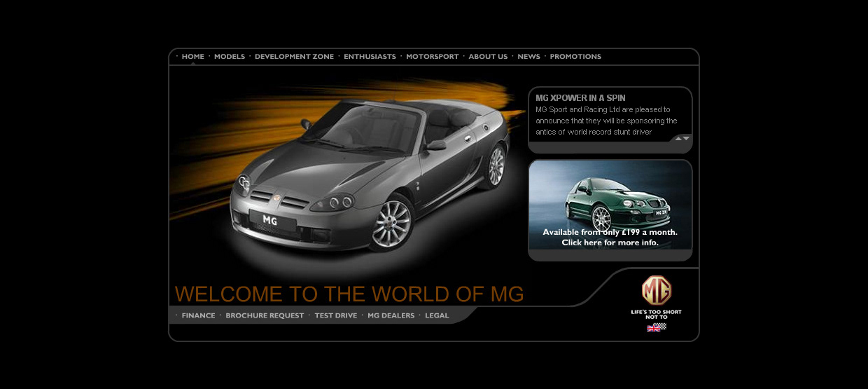Click the silver MG TF convertible image
Screen dimensions: 868x389
(x=371, y=175)
